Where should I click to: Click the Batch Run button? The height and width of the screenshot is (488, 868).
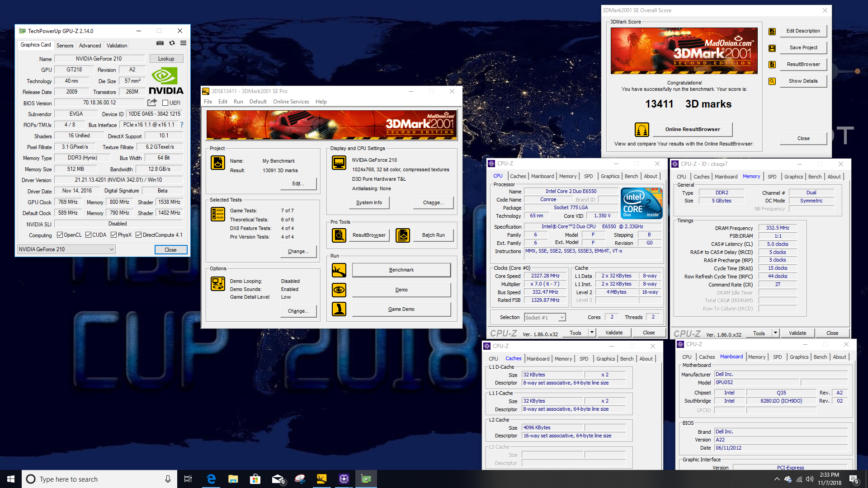click(433, 235)
